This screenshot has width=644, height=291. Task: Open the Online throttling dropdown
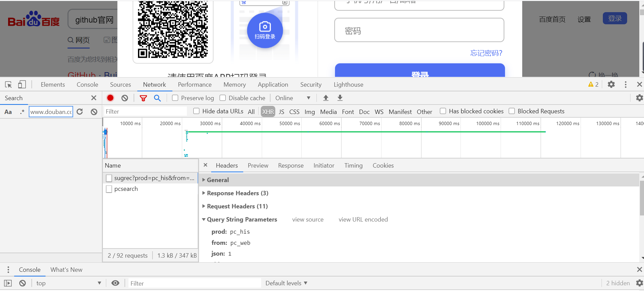(292, 98)
